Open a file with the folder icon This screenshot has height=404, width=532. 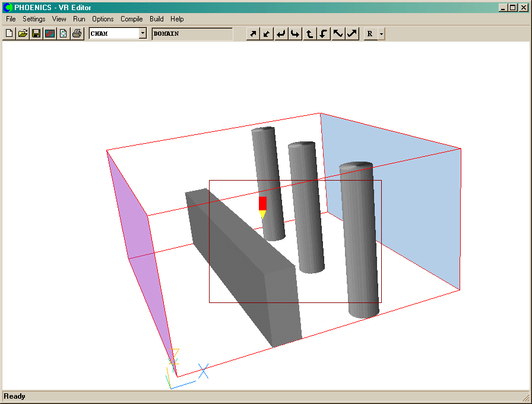pyautogui.click(x=23, y=34)
